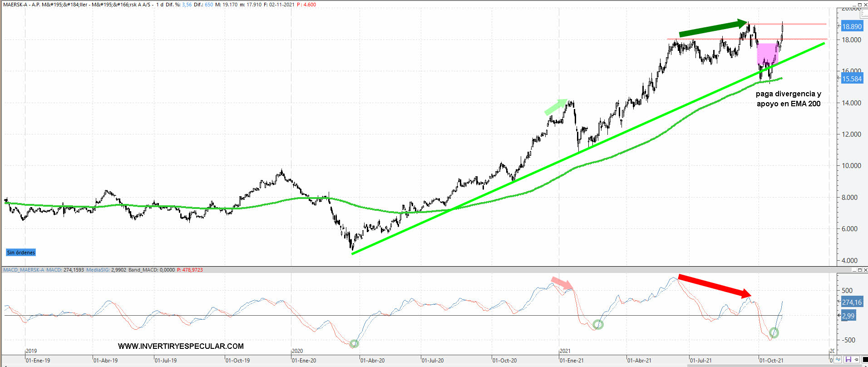Click the 'Sin órdenes' label

(x=21, y=253)
